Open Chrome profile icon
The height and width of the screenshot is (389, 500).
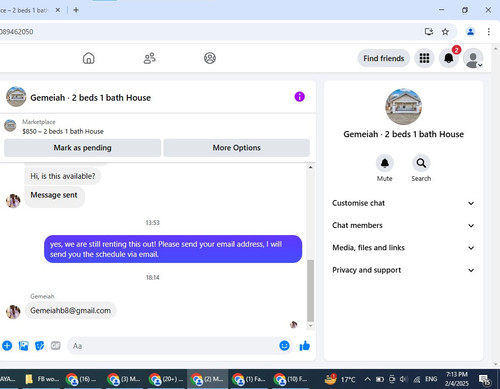tap(470, 32)
